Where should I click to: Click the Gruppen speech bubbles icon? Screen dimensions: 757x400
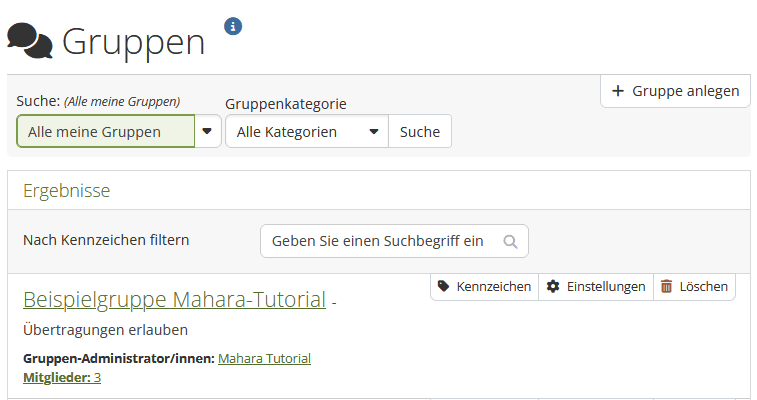[x=30, y=41]
